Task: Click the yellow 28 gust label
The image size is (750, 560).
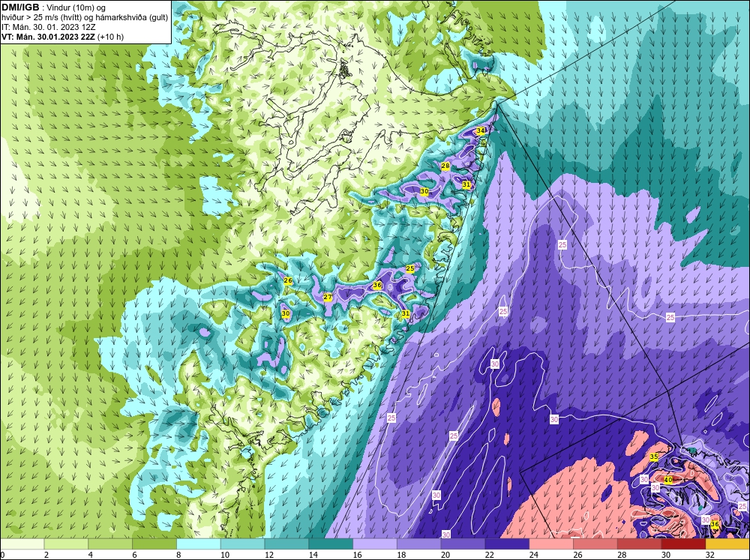Action: click(x=445, y=166)
